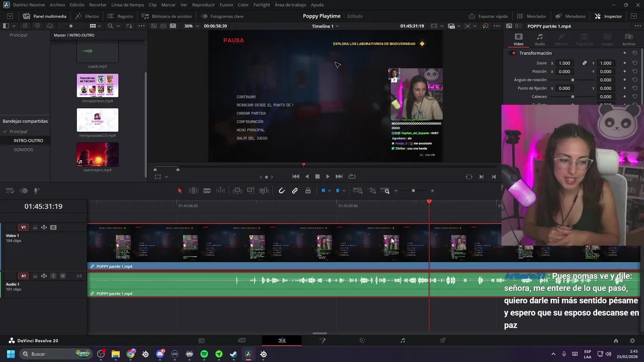The image size is (644, 362).
Task: Toggle the Inspector panel button
Action: [608, 16]
